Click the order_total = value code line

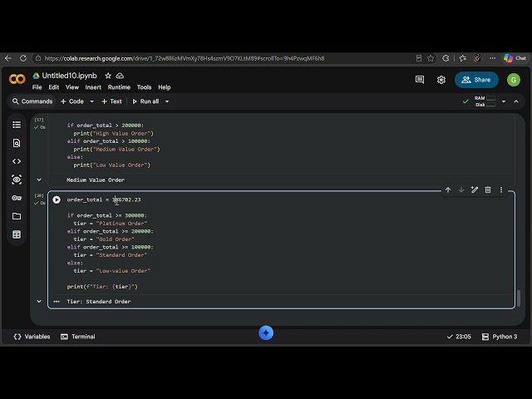click(104, 199)
